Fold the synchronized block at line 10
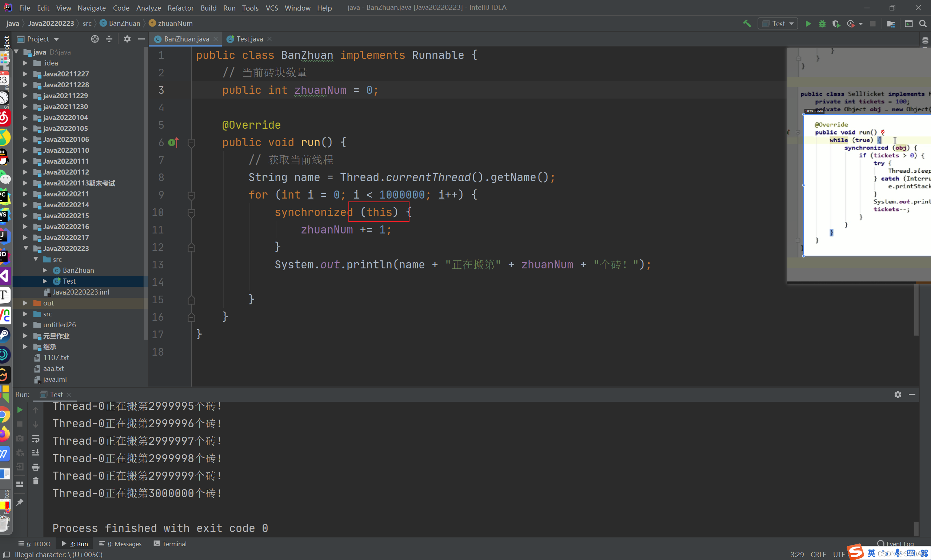The width and height of the screenshot is (931, 560). click(x=191, y=212)
